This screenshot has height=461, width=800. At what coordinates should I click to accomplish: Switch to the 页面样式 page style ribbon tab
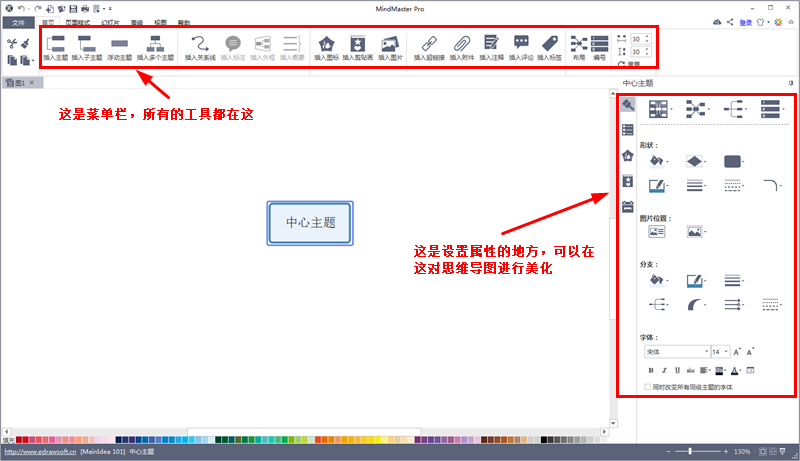(78, 22)
